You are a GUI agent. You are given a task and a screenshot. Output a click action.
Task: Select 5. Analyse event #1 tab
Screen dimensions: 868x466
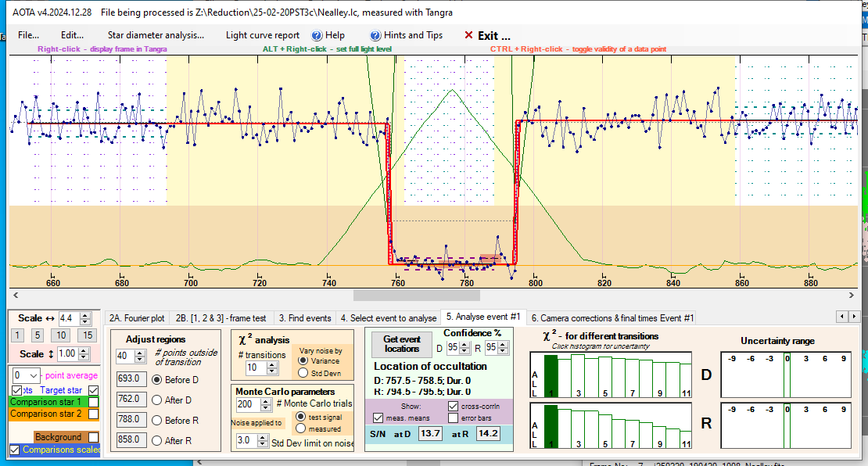pyautogui.click(x=483, y=317)
